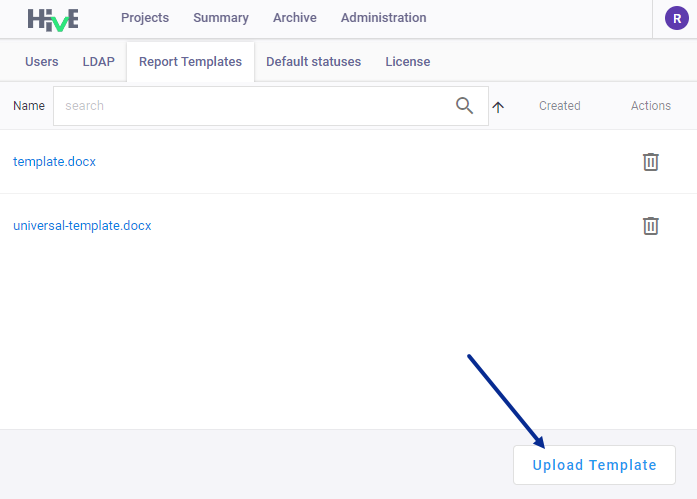The width and height of the screenshot is (697, 499).
Task: Open the Archive section
Action: [295, 18]
